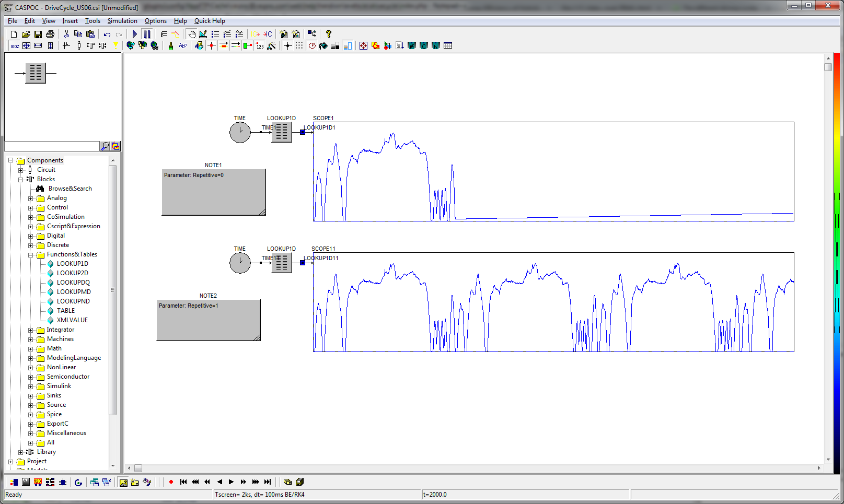This screenshot has width=844, height=504.
Task: Select the hand pan tool
Action: (x=192, y=34)
